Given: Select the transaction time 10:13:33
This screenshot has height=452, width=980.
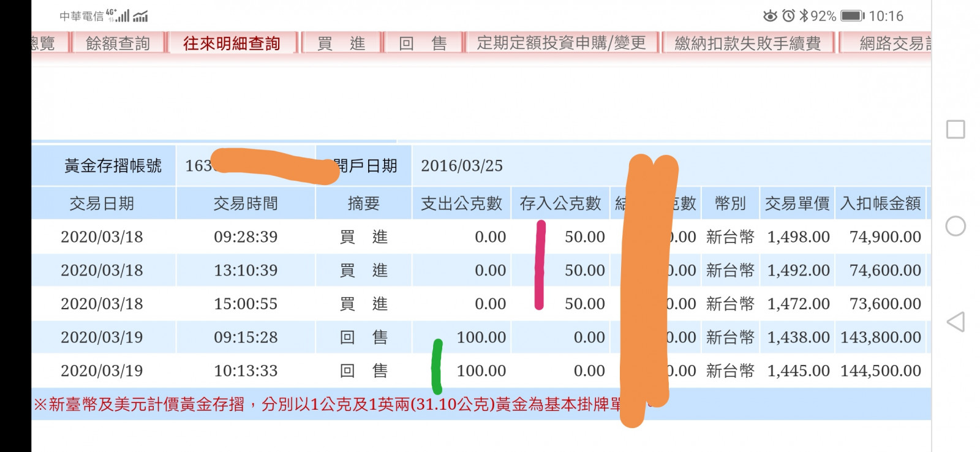Looking at the screenshot, I should [246, 371].
